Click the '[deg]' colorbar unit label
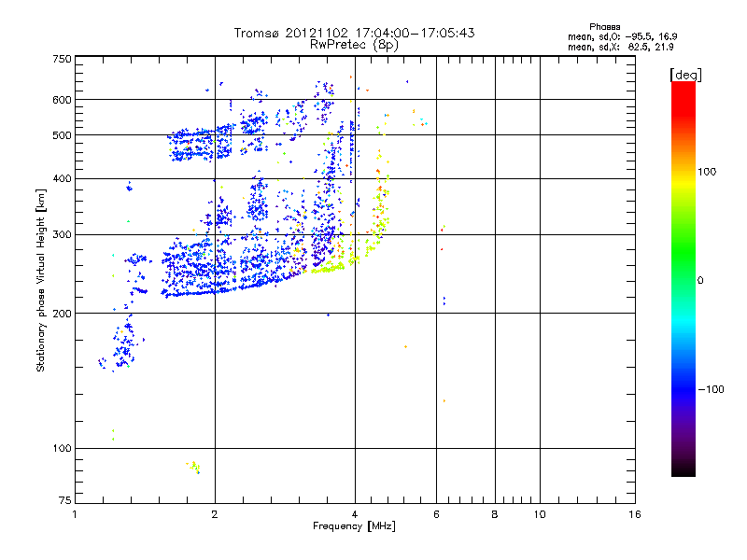This screenshot has height=560, width=747. pyautogui.click(x=685, y=75)
